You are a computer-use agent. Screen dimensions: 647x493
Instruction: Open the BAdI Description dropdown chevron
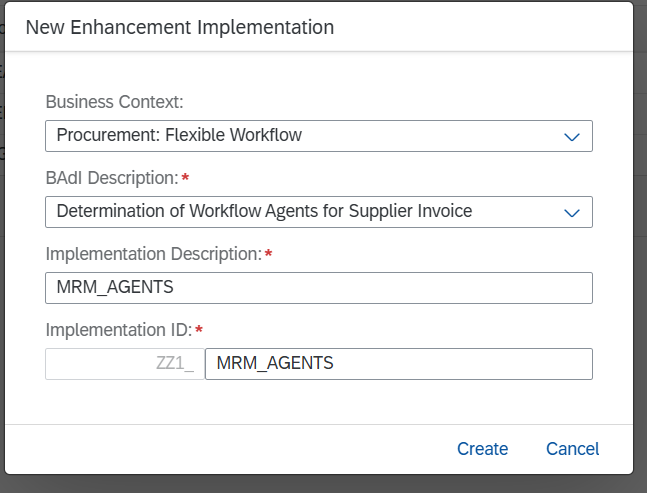pos(571,212)
